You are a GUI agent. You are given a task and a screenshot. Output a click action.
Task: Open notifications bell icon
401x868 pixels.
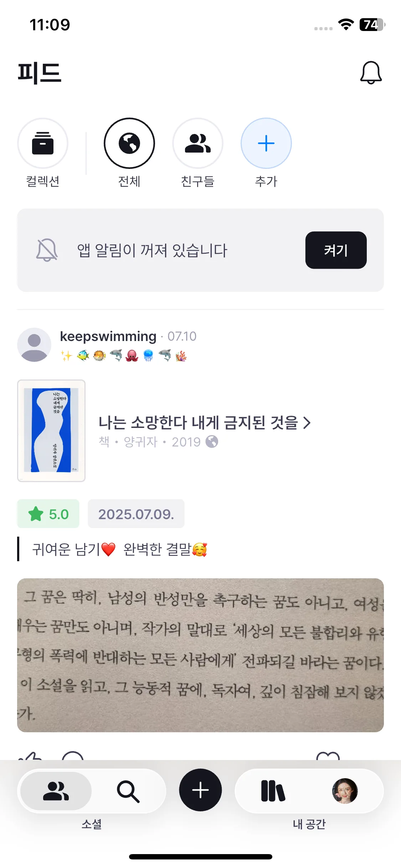371,73
